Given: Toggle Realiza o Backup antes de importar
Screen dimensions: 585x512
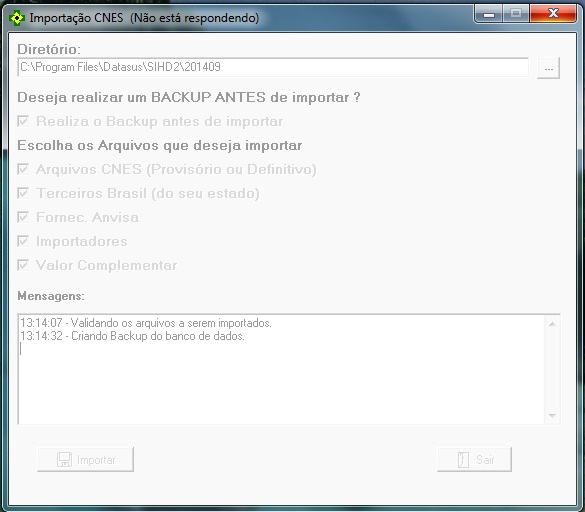Looking at the screenshot, I should (23, 121).
